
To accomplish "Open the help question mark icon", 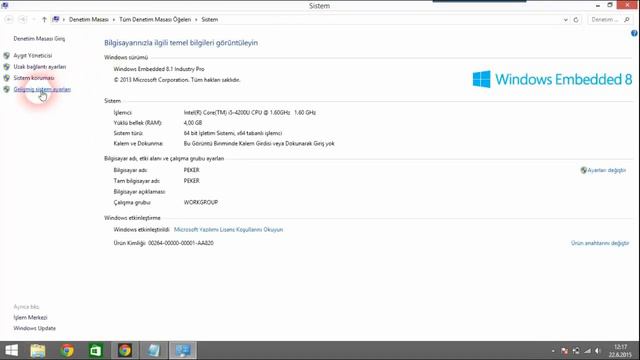I will (x=634, y=33).
